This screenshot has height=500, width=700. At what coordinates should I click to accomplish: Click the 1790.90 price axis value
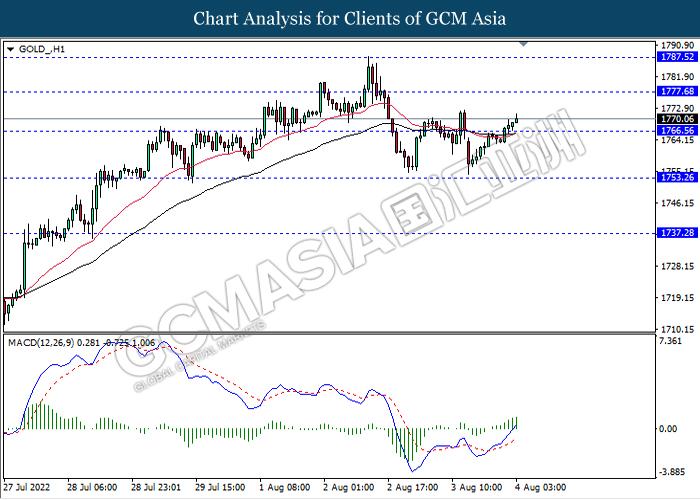pyautogui.click(x=677, y=46)
